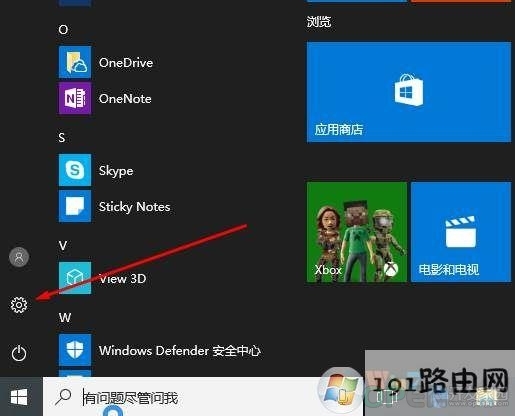Launch the Skype app icon
Screen dimensions: 515x416
click(75, 170)
